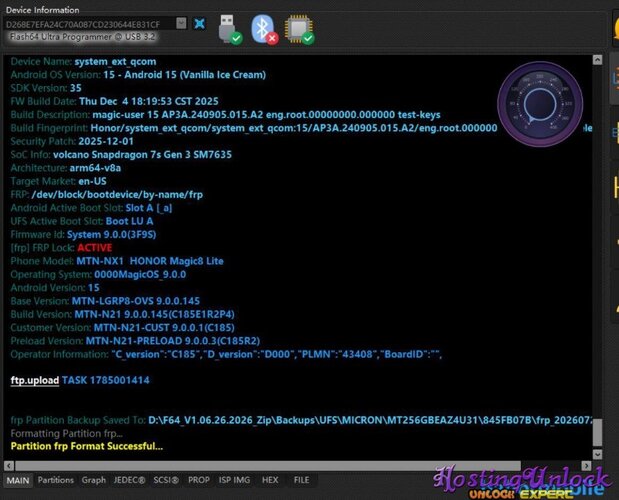Click the FRP path /dev/block/bootdevice/by-name/frp
This screenshot has width=619, height=500.
tap(117, 195)
